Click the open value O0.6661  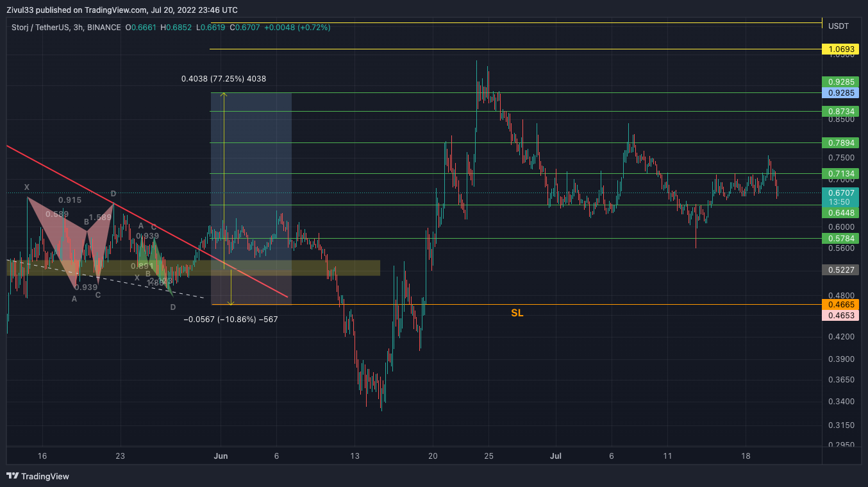point(142,27)
